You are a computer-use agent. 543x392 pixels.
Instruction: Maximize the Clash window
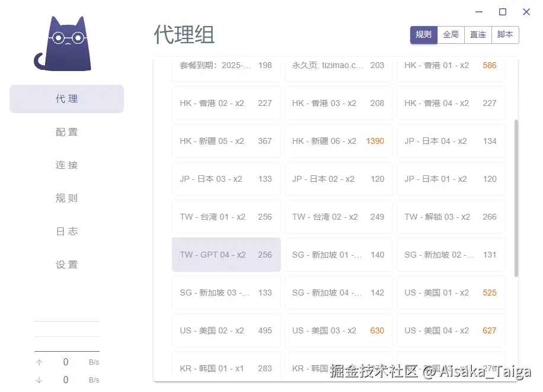[x=503, y=12]
